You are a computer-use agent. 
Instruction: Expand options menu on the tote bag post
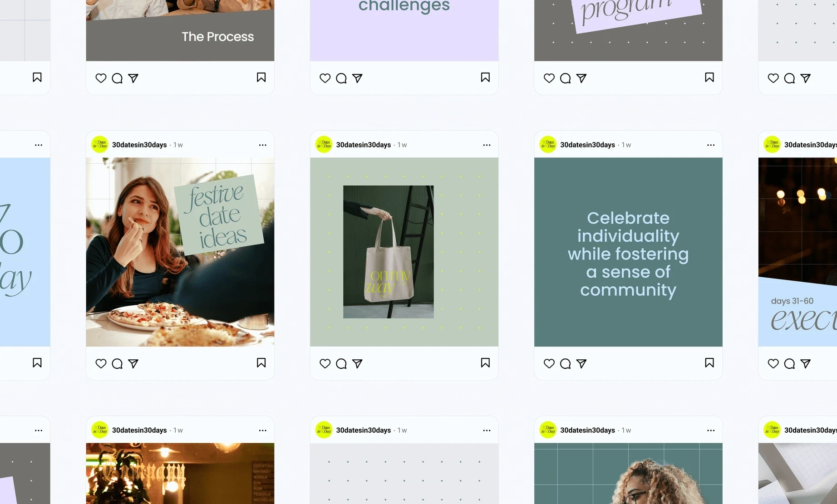click(x=487, y=145)
